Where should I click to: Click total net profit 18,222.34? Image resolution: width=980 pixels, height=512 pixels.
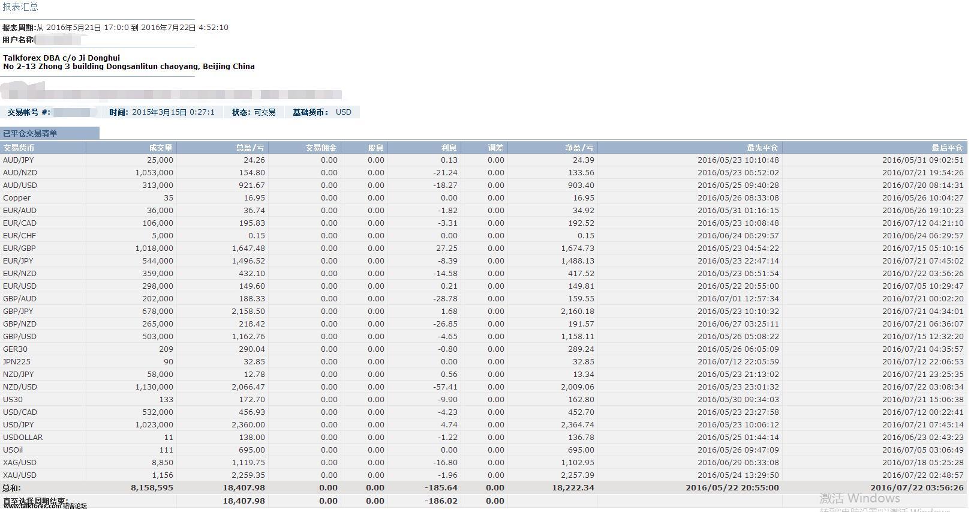(573, 487)
